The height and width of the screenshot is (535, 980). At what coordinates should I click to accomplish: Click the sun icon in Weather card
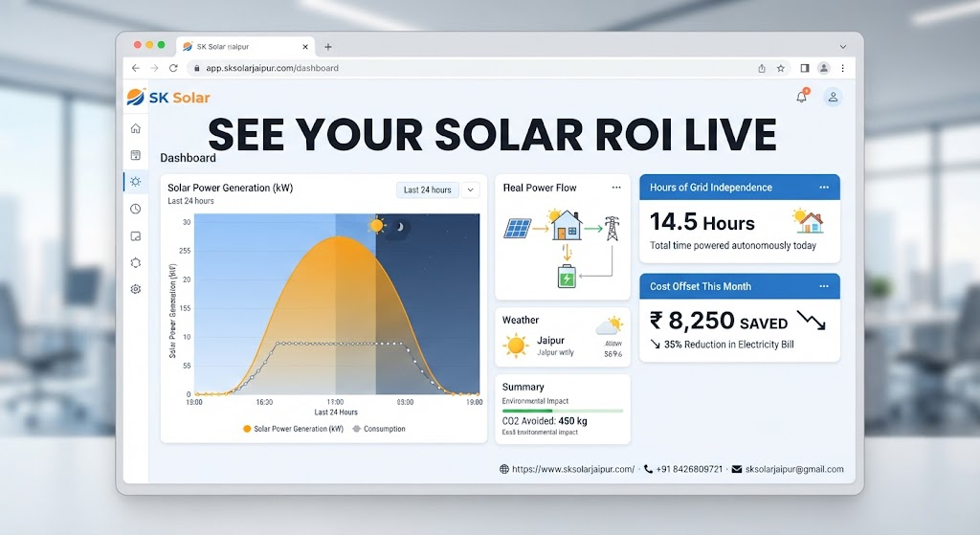tap(516, 345)
